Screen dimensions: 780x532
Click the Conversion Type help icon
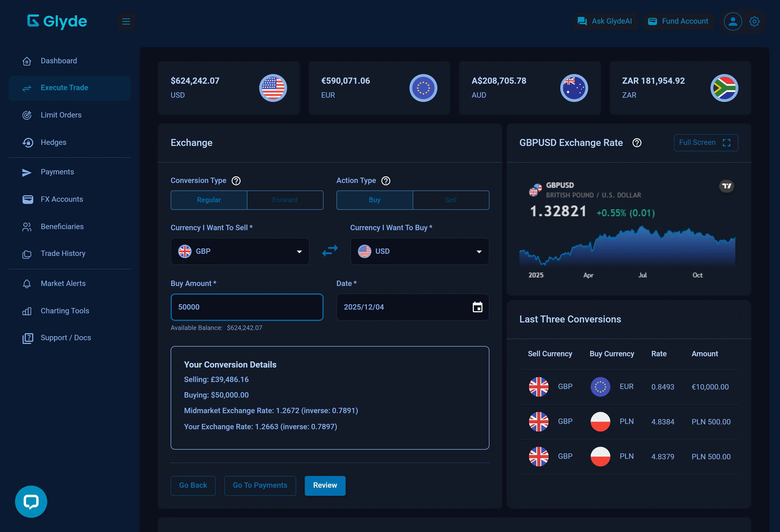pyautogui.click(x=236, y=181)
